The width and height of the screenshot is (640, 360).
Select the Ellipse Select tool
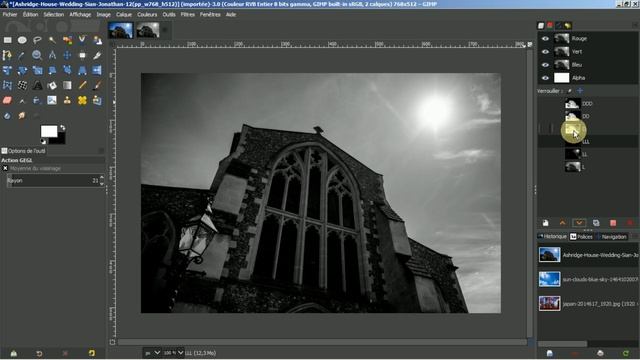click(22, 40)
